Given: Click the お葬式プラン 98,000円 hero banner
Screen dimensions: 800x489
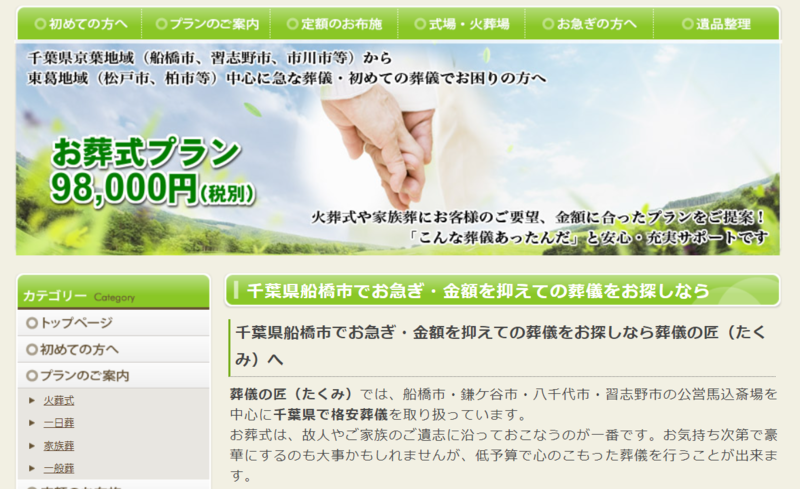Looking at the screenshot, I should coord(397,149).
